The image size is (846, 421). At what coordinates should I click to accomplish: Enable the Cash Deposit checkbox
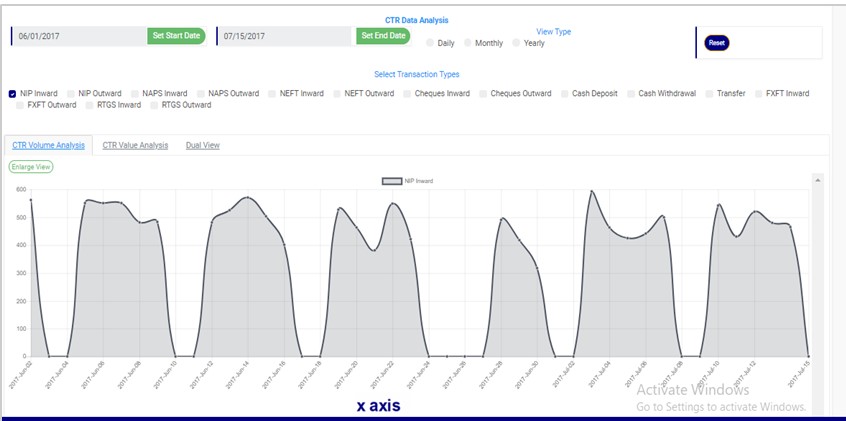coord(564,93)
